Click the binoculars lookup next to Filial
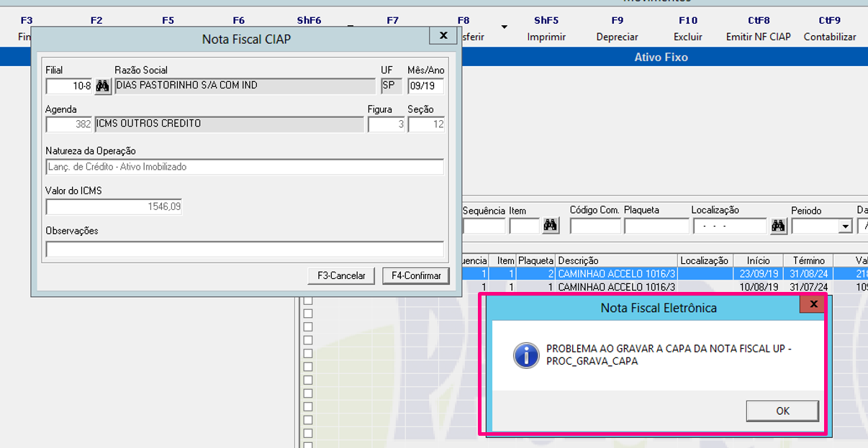This screenshot has height=448, width=868. click(x=103, y=86)
